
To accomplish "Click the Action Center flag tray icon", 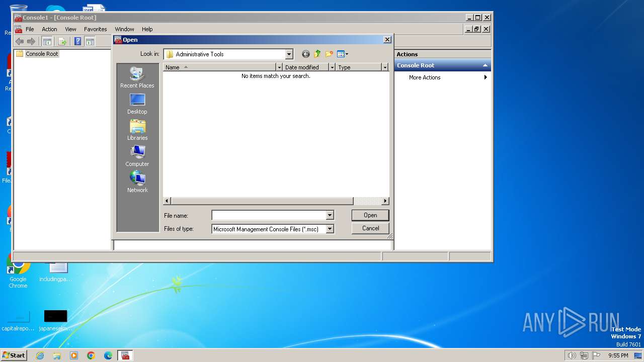I will pyautogui.click(x=596, y=355).
